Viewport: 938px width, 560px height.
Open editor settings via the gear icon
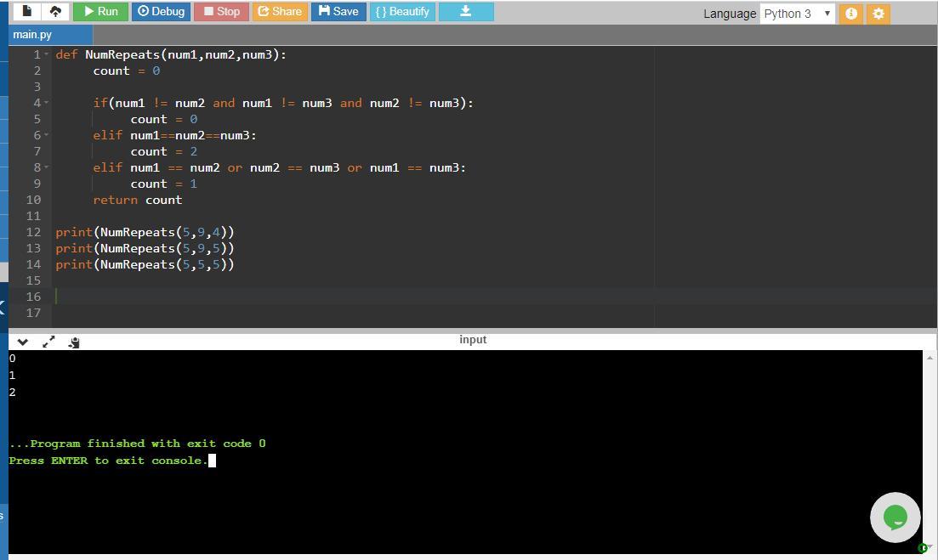[878, 14]
